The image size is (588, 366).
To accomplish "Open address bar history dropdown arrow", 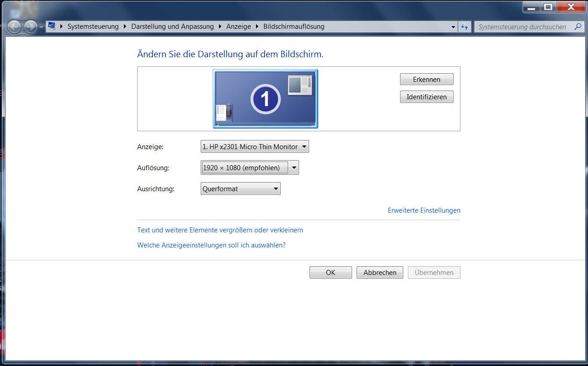I will coord(453,27).
